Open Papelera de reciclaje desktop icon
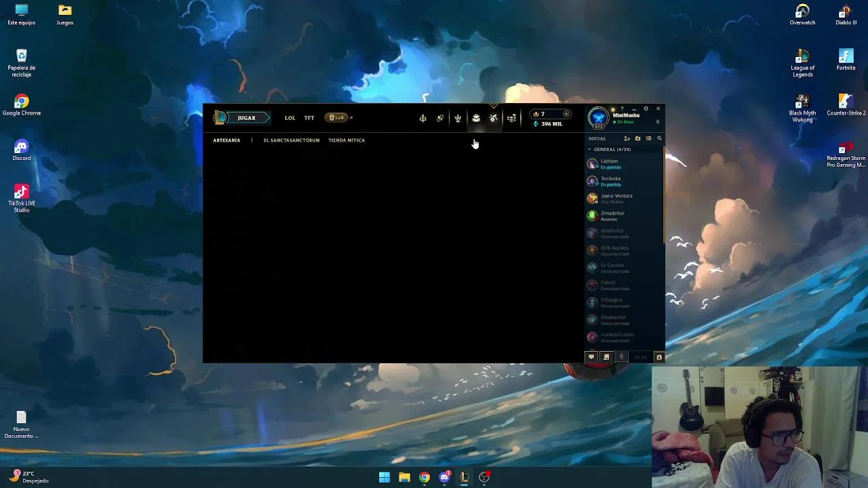This screenshot has width=868, height=488. click(x=22, y=64)
